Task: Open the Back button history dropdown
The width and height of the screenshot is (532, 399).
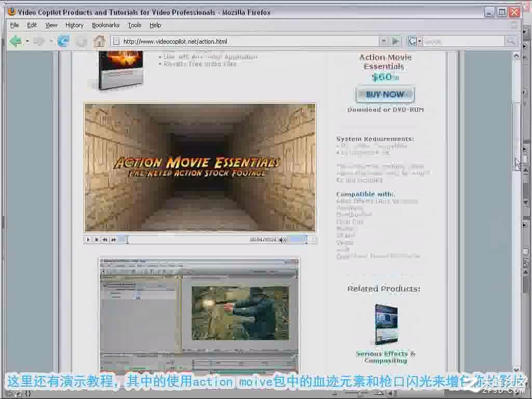Action: pyautogui.click(x=27, y=42)
